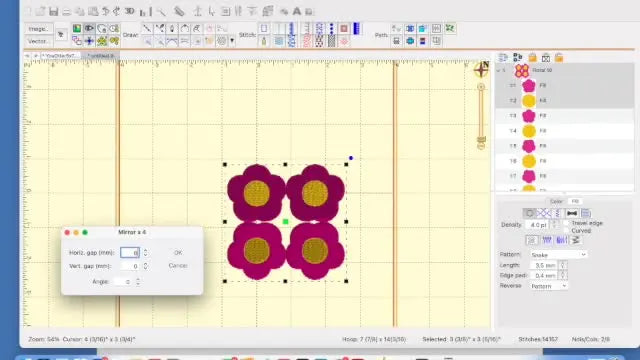Click the blue cross move icon
640x360 pixels.
89,41
